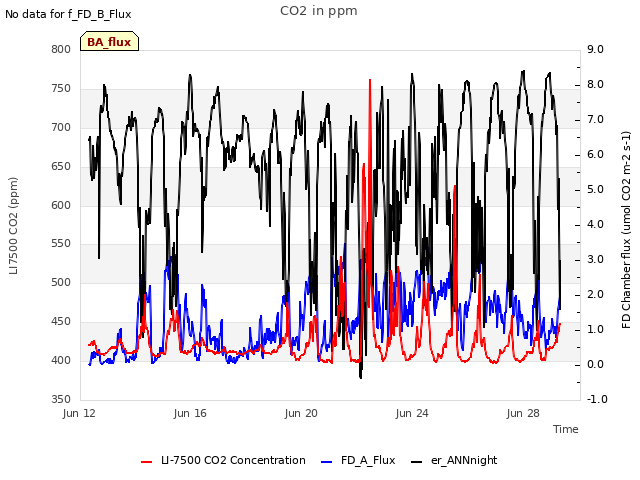Click the 'Jun 28' date tick label
This screenshot has height=480, width=640.
click(523, 413)
